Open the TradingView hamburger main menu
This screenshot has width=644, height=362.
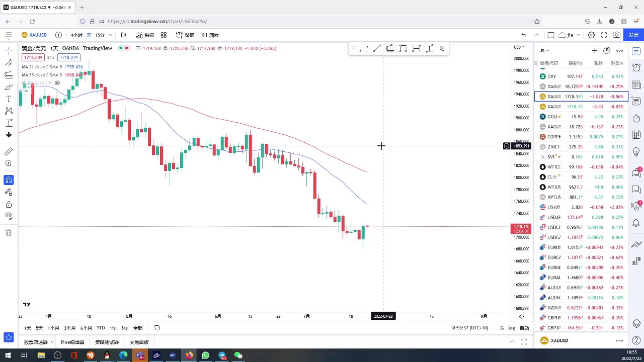[x=9, y=35]
